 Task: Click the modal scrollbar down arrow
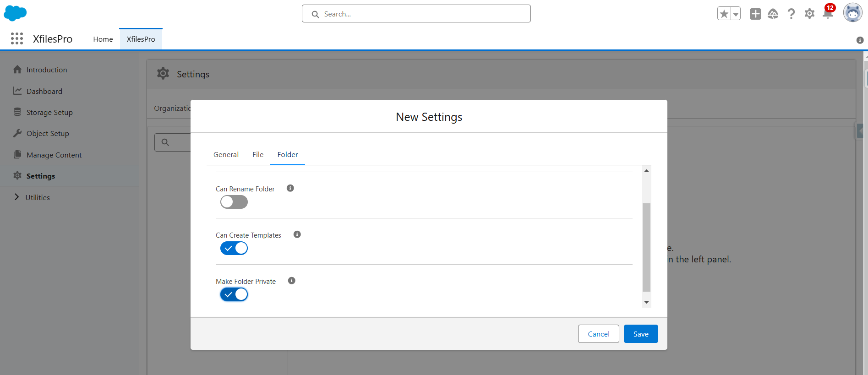coord(646,302)
